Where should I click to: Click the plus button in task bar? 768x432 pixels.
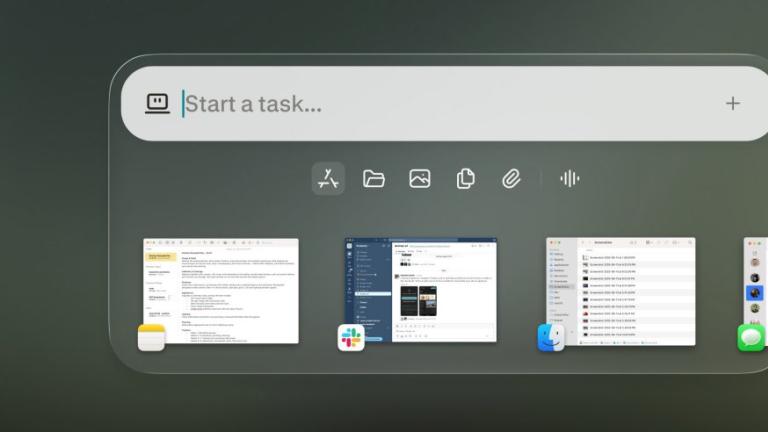[x=733, y=103]
